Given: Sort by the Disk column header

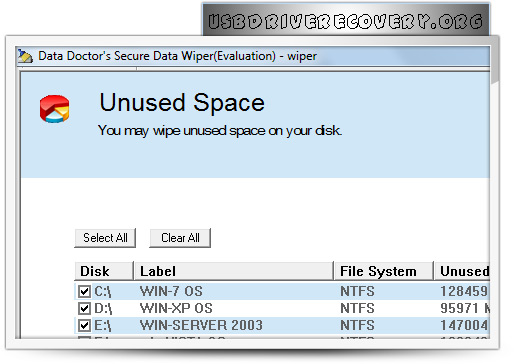Looking at the screenshot, I should click(x=104, y=271).
